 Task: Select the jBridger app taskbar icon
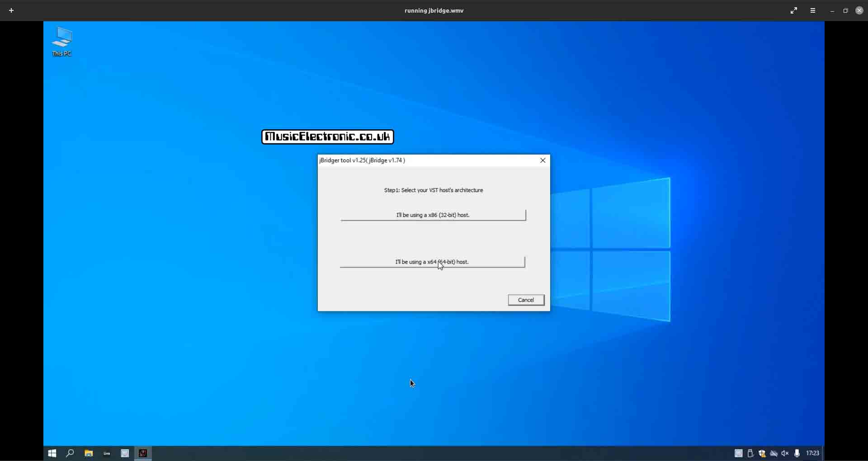coord(143,453)
